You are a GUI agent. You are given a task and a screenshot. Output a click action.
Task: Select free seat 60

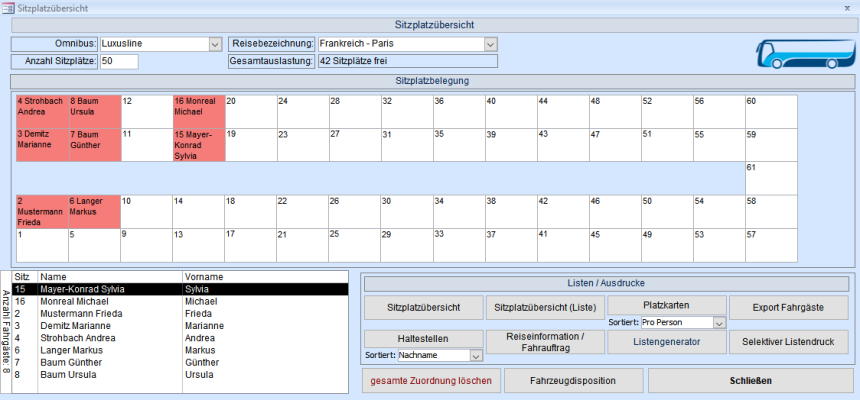[771, 112]
